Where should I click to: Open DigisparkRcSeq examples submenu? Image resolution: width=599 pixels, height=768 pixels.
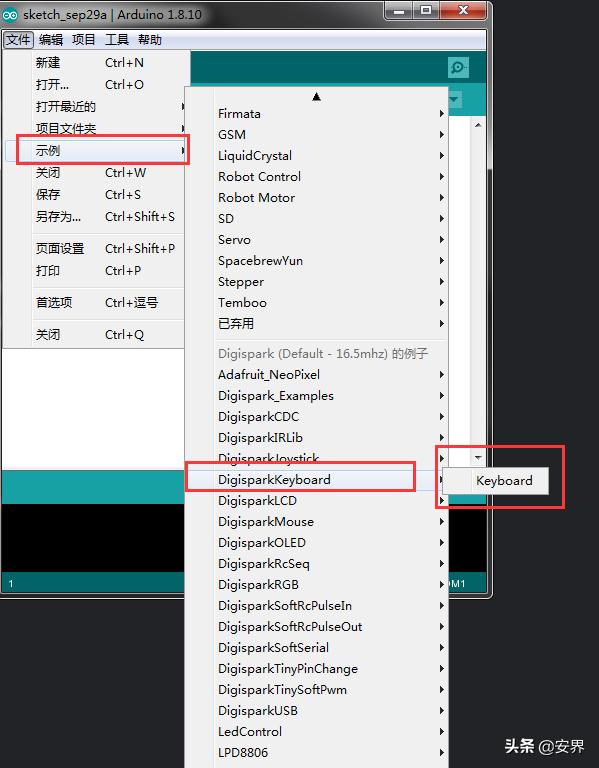pyautogui.click(x=316, y=564)
